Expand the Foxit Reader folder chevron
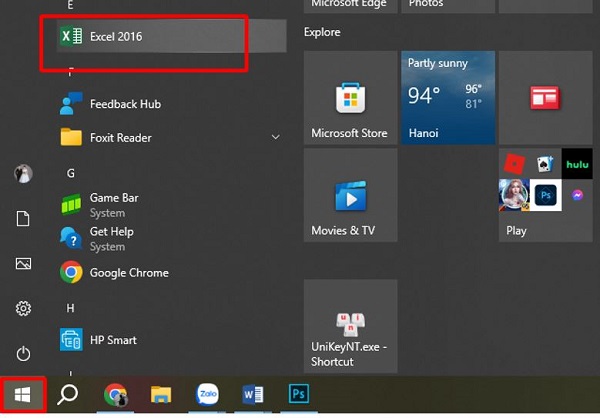The height and width of the screenshot is (418, 600). (x=275, y=137)
